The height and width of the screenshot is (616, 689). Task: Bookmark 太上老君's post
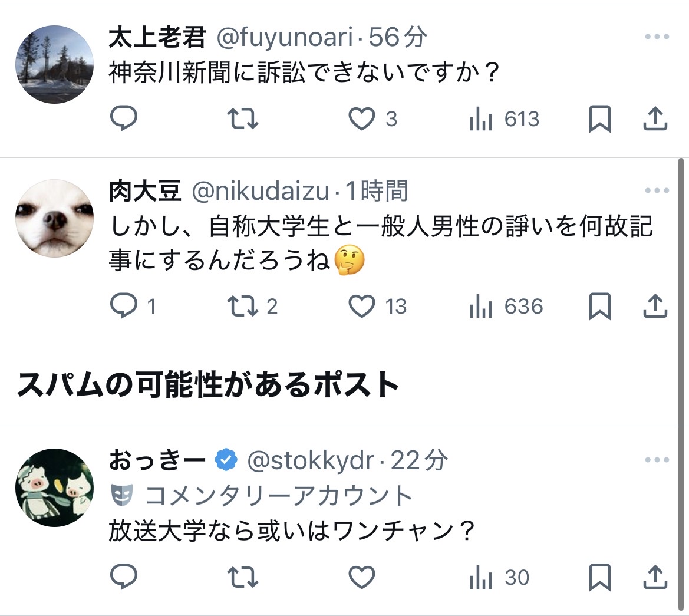(x=600, y=119)
